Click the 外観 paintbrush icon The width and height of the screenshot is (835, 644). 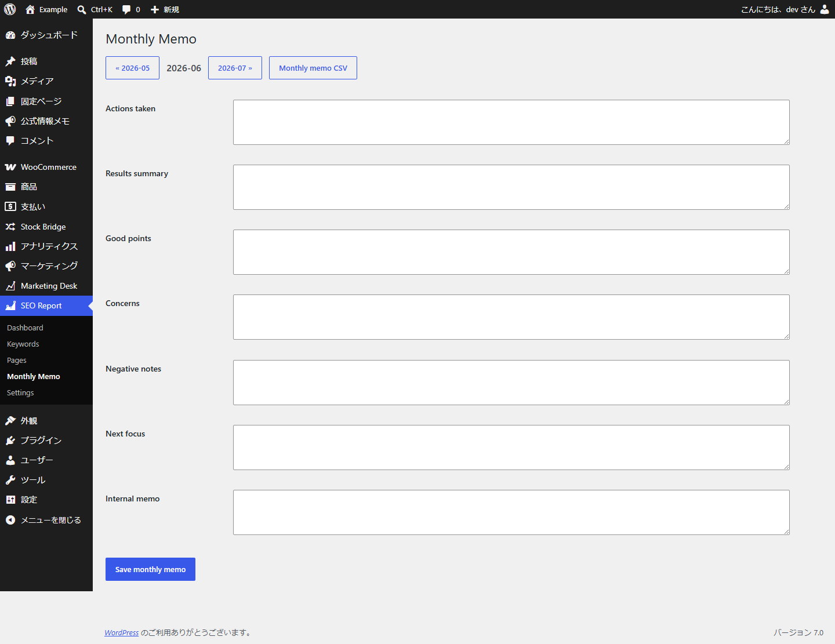pyautogui.click(x=10, y=421)
